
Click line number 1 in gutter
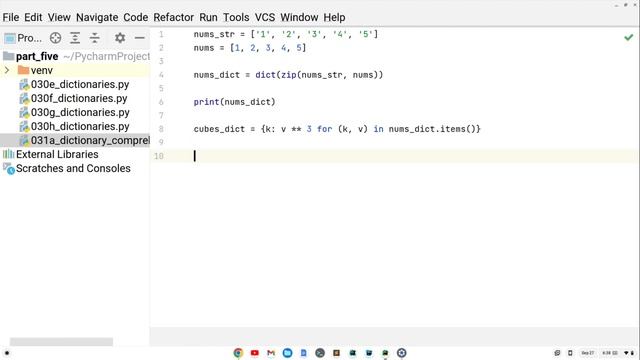tap(161, 34)
